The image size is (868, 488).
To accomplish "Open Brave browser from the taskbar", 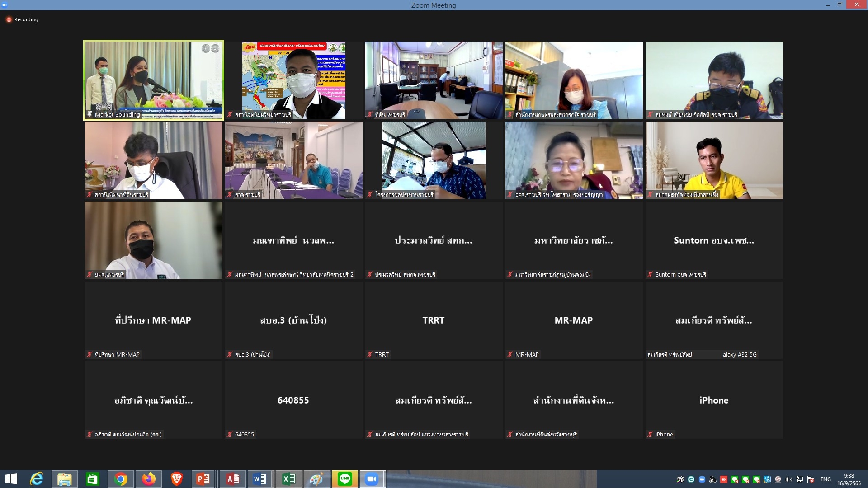I will pos(176,479).
